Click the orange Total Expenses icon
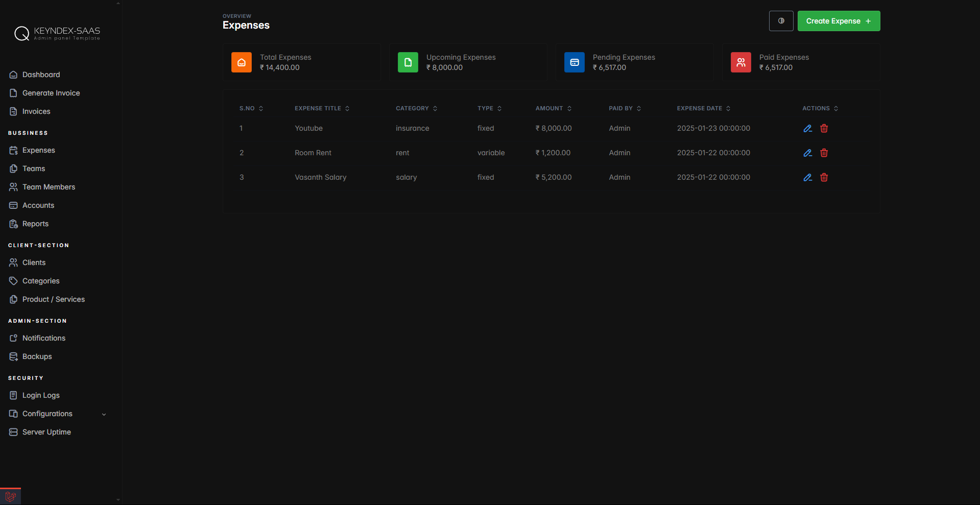 tap(242, 62)
